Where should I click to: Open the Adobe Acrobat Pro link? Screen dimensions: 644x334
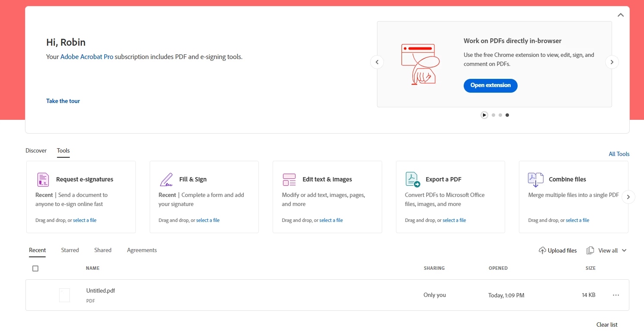(87, 56)
